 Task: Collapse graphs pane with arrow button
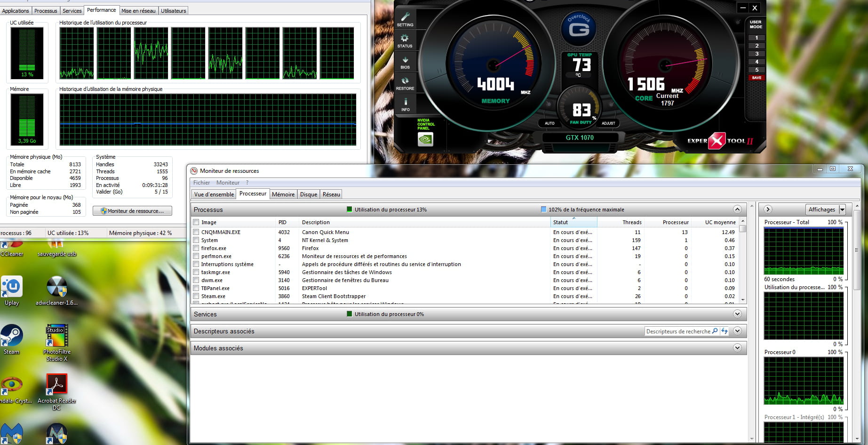[768, 210]
